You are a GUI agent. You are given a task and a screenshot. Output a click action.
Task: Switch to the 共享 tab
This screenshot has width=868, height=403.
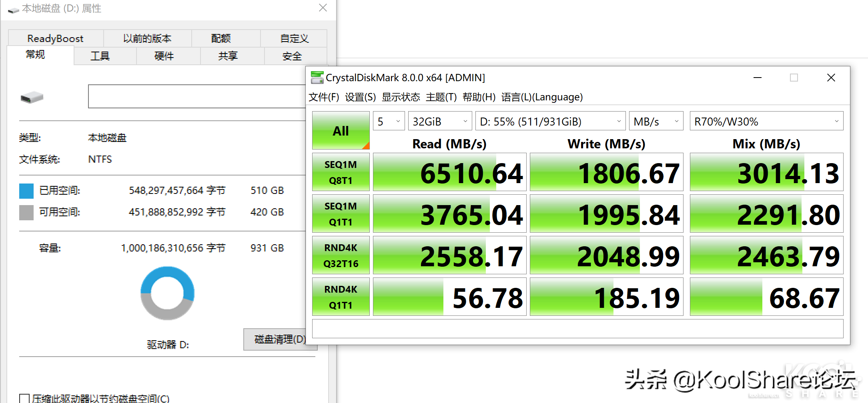click(x=232, y=56)
